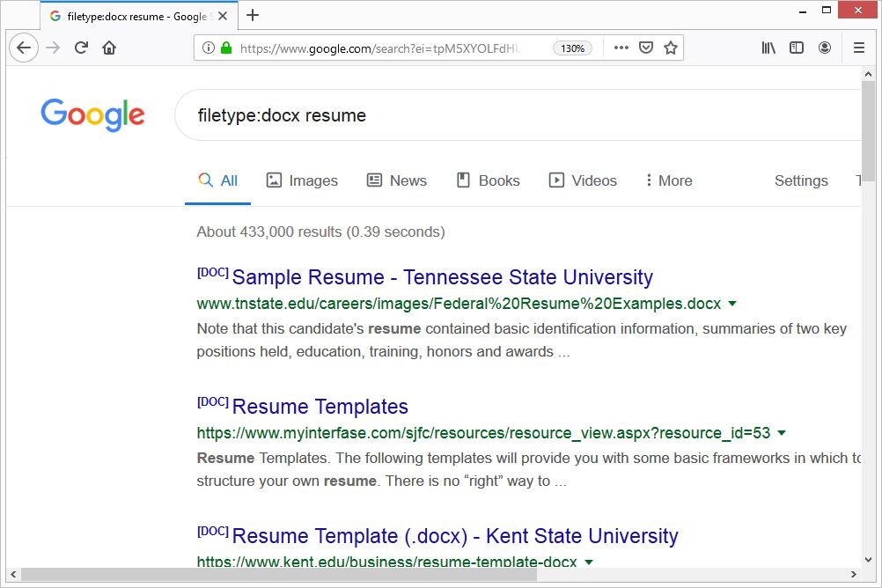
Task: Open the Library bookmarks and history menu
Action: [x=768, y=48]
